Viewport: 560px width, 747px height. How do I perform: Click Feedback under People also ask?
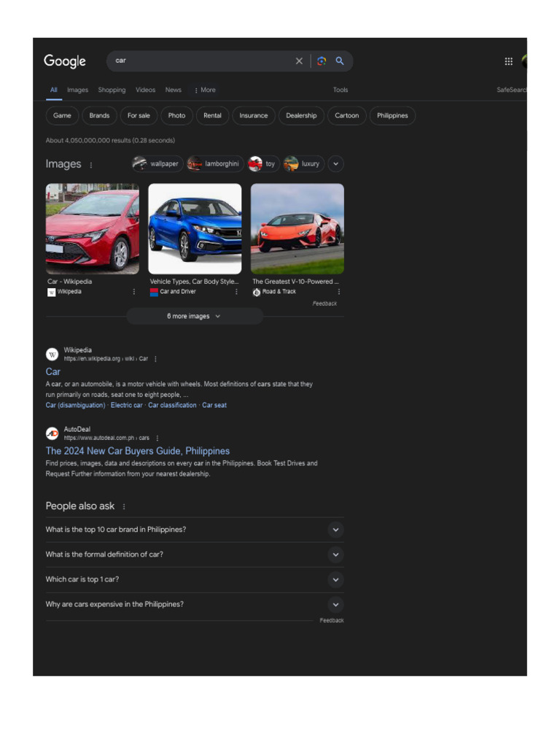click(332, 621)
